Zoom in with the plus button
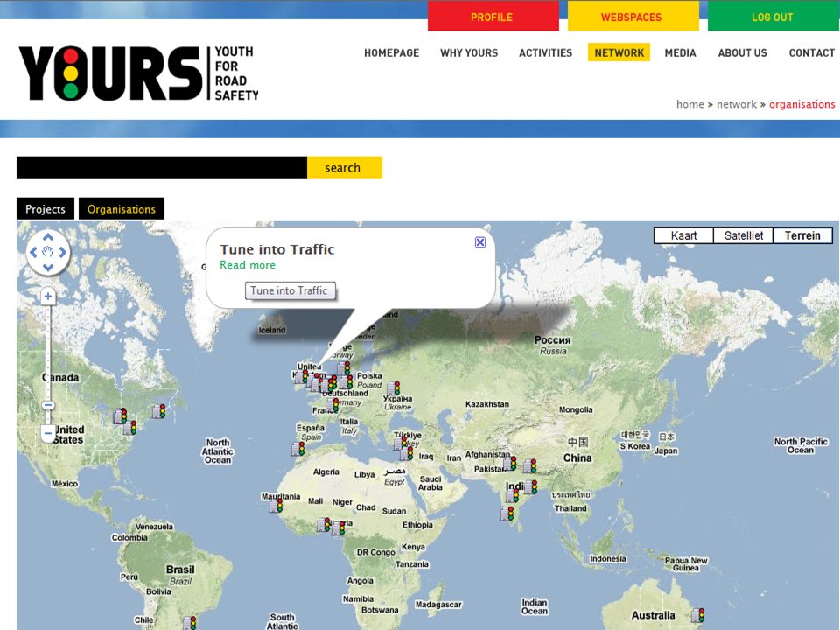Screen dimensions: 840x630 click(x=48, y=296)
